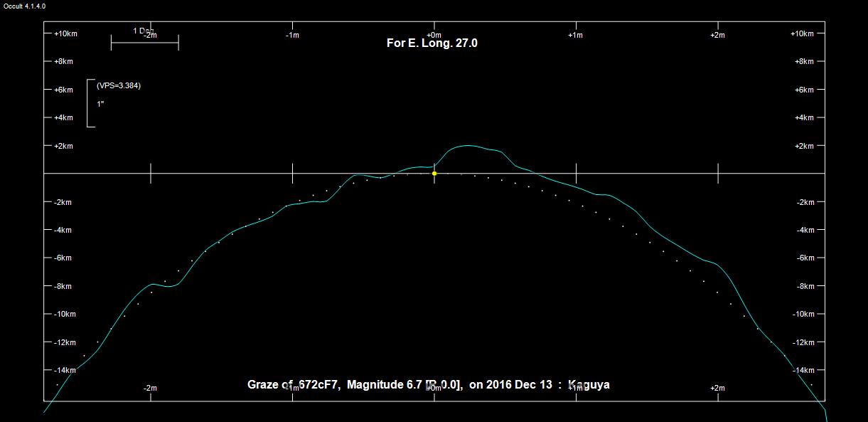Click the yellow central graze point marker
Viewport: 868px width, 422px height.
[x=434, y=173]
